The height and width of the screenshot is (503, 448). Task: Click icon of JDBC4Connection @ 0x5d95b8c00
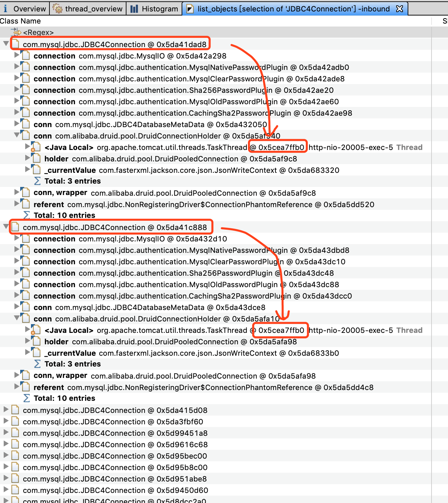(15, 467)
